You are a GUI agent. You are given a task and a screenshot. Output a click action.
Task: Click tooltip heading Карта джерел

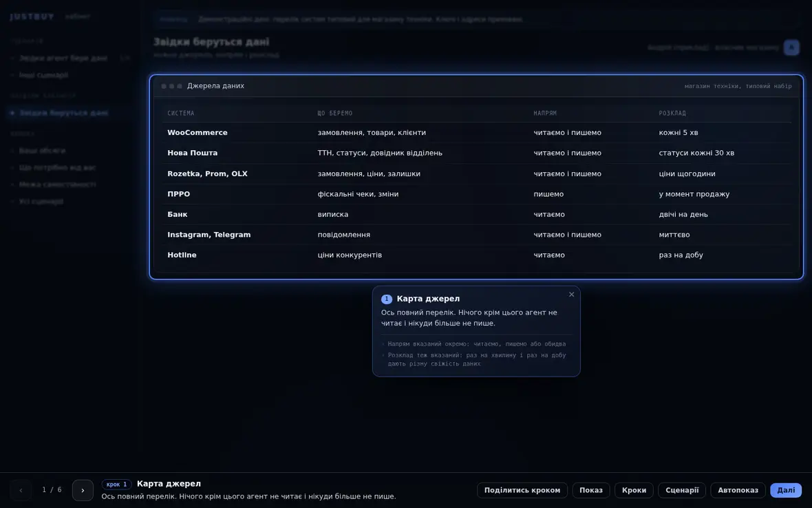[x=428, y=299]
